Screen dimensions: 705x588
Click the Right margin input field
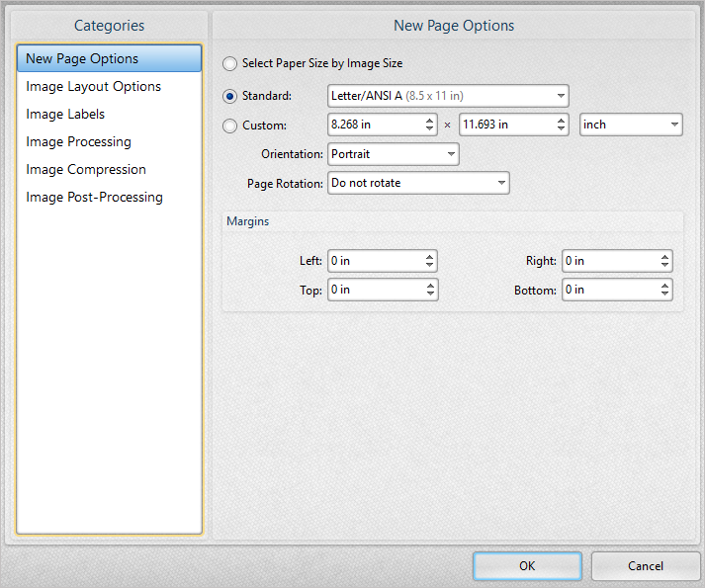click(608, 261)
